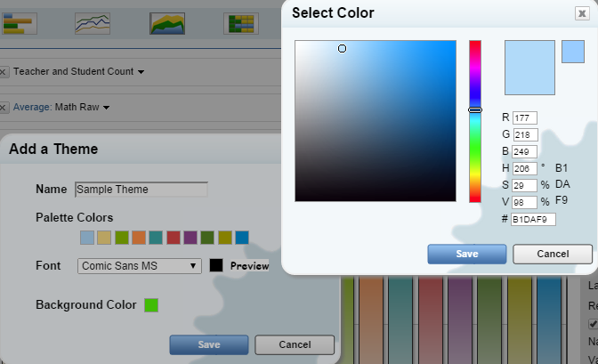Remove the Average Math Raw item
Viewport: 598px width, 364px height.
[x=4, y=108]
